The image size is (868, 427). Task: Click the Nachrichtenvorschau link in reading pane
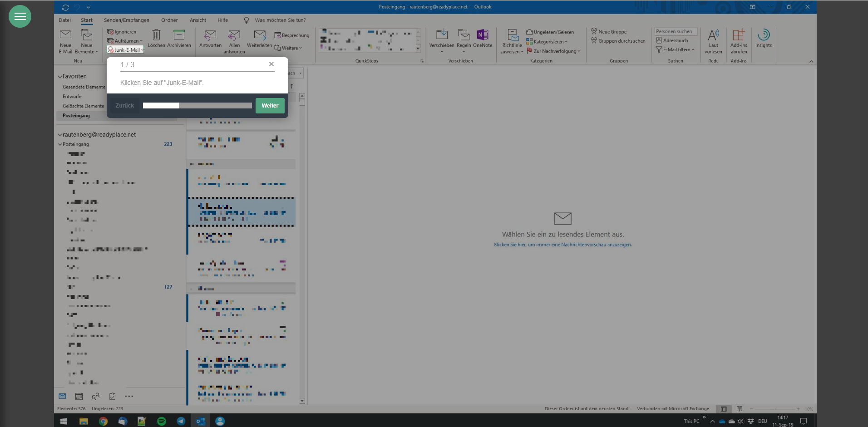tap(562, 245)
